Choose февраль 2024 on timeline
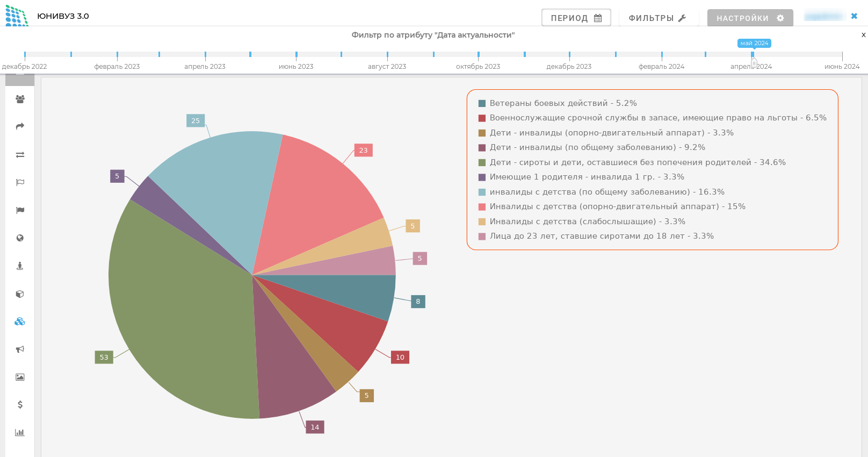Viewport: 868px width, 457px height. pyautogui.click(x=662, y=67)
